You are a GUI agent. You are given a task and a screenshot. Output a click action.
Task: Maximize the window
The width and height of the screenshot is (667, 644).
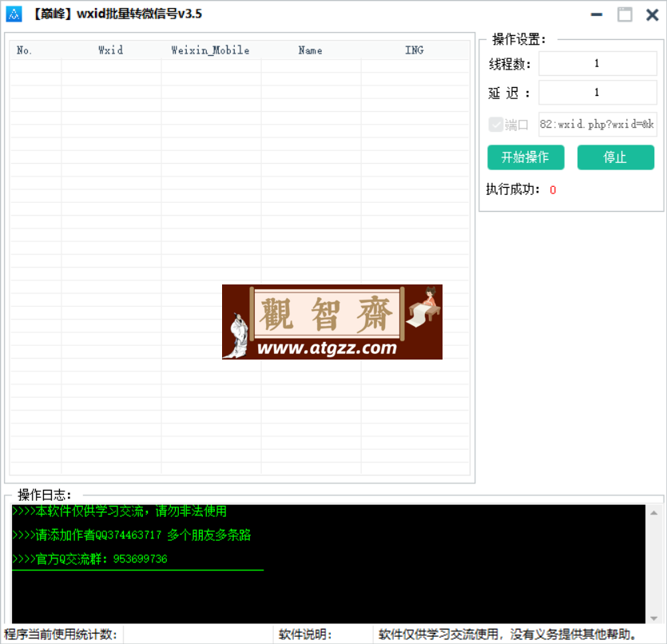point(625,14)
